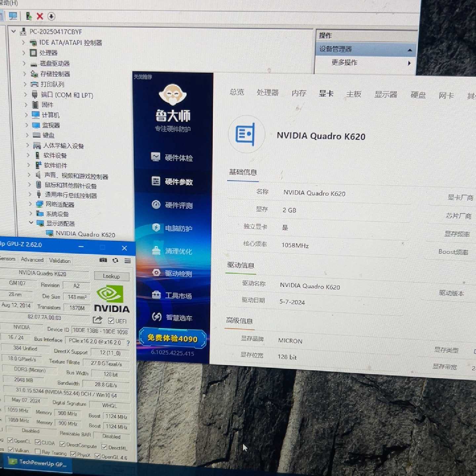The width and height of the screenshot is (476, 476).
Task: Switch to the 网卡 tab in Lu Dashi
Action: click(x=446, y=96)
